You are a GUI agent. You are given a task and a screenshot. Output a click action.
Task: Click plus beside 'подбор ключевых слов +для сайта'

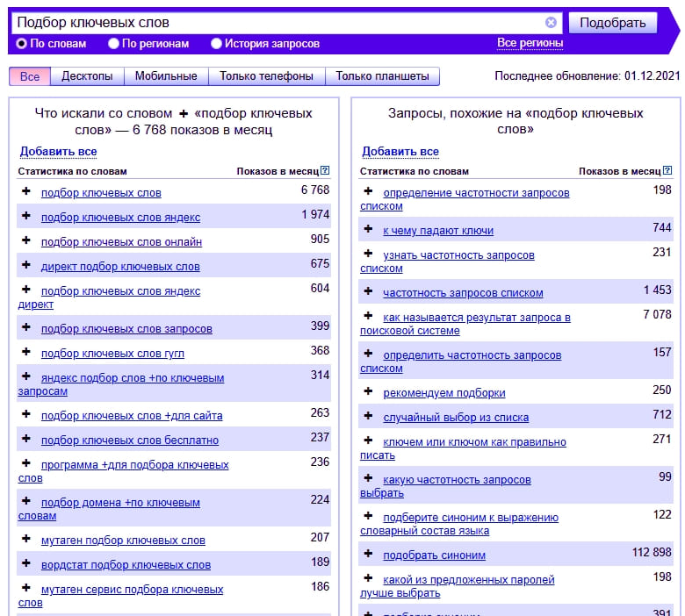(26, 414)
